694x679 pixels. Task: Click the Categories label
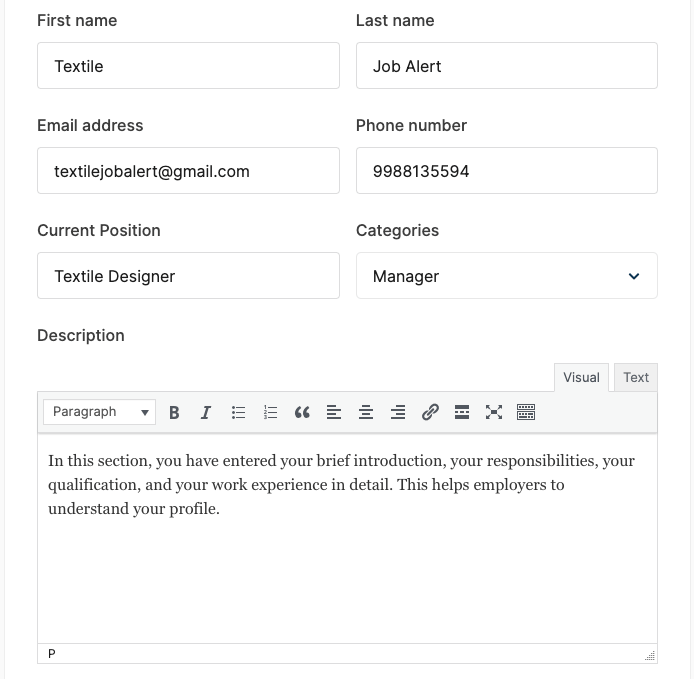point(397,231)
